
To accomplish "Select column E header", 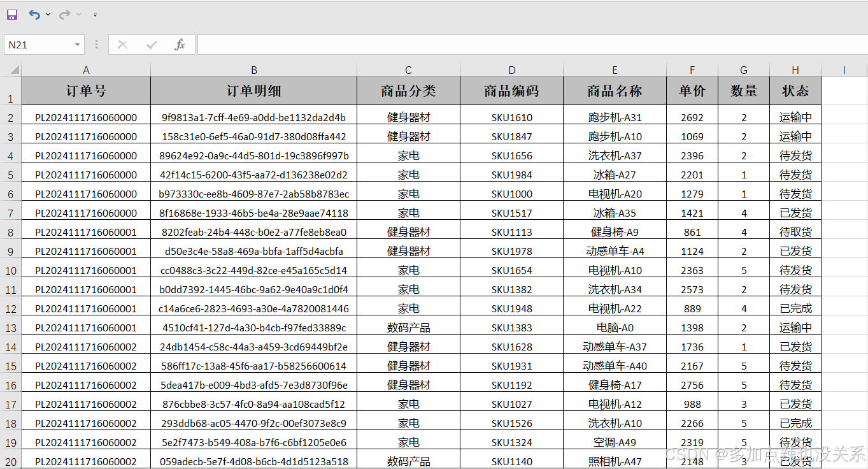I will click(x=615, y=70).
